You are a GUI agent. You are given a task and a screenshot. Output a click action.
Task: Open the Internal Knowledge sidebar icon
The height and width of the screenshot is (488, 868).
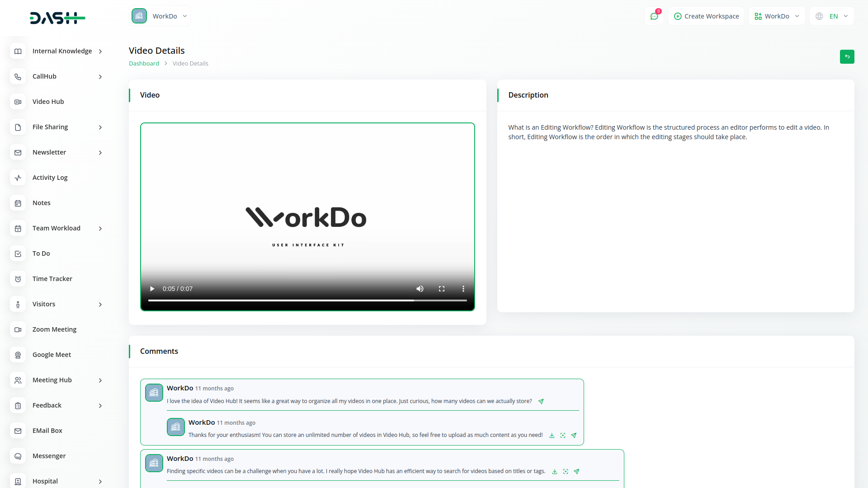[x=18, y=52]
